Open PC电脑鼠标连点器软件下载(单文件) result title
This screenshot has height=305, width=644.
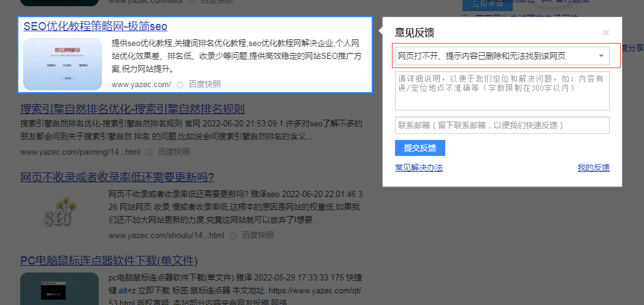(109, 261)
